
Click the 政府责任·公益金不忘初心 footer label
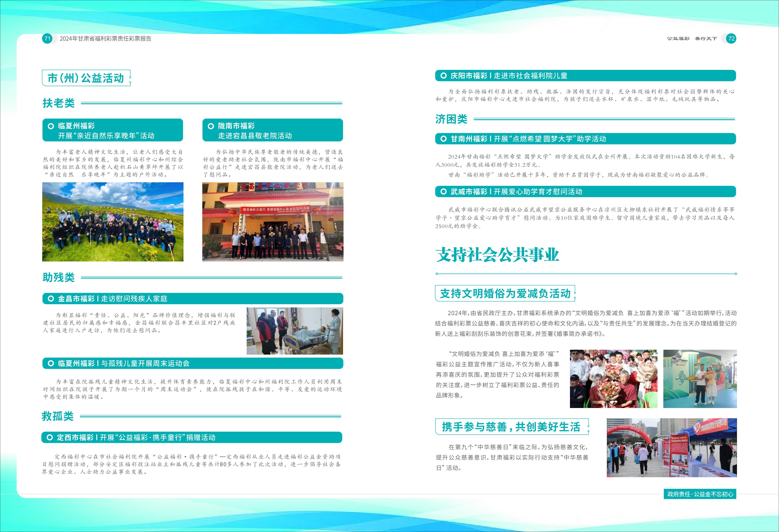pos(700,494)
